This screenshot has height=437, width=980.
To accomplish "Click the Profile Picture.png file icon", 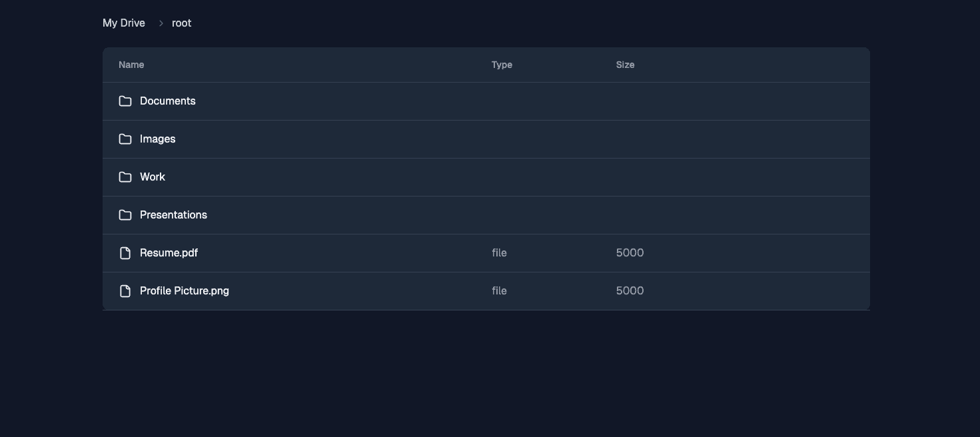I will pos(125,291).
